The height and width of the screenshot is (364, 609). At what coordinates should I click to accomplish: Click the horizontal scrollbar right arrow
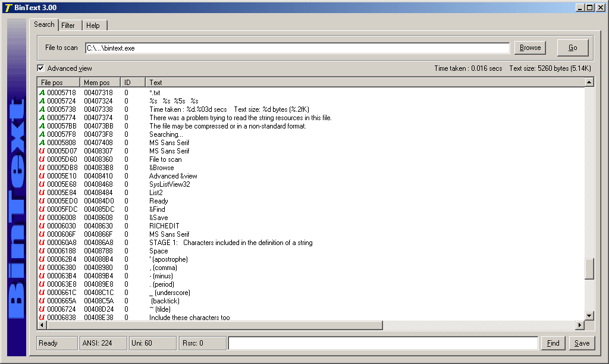pyautogui.click(x=580, y=325)
